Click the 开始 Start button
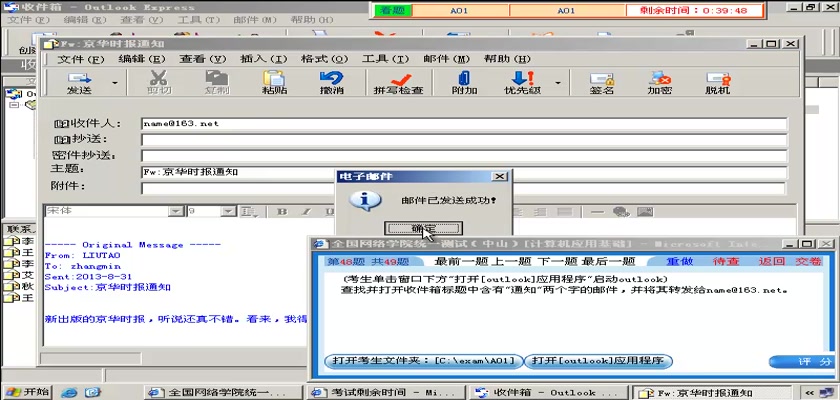The width and height of the screenshot is (840, 400). click(x=26, y=391)
